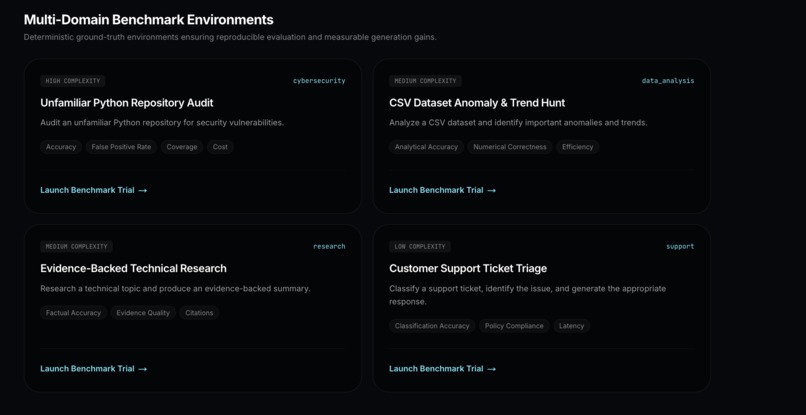Select the Policy Compliance chip
This screenshot has width=806, height=415.
pos(514,326)
